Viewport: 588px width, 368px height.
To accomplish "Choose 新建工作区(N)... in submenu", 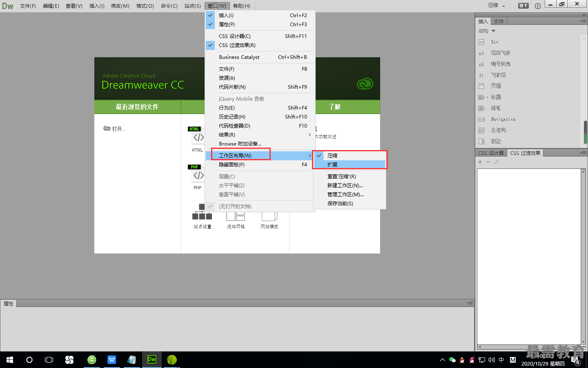I will (350, 185).
